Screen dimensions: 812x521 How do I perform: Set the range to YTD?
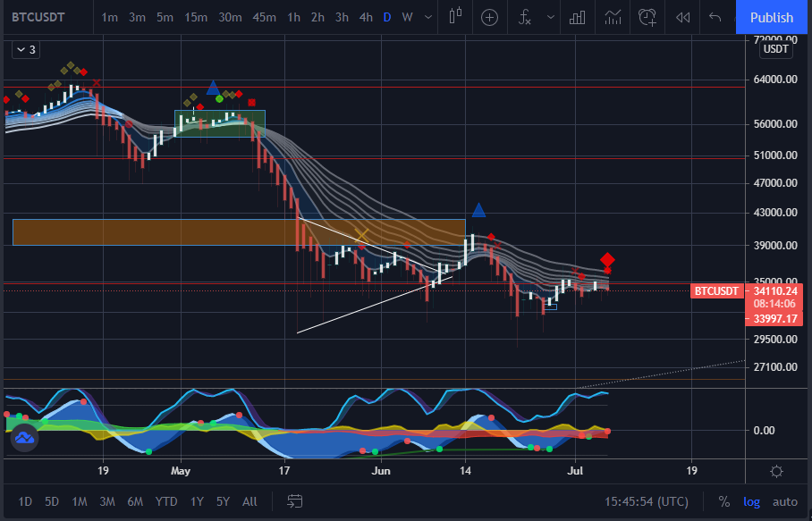click(x=166, y=501)
